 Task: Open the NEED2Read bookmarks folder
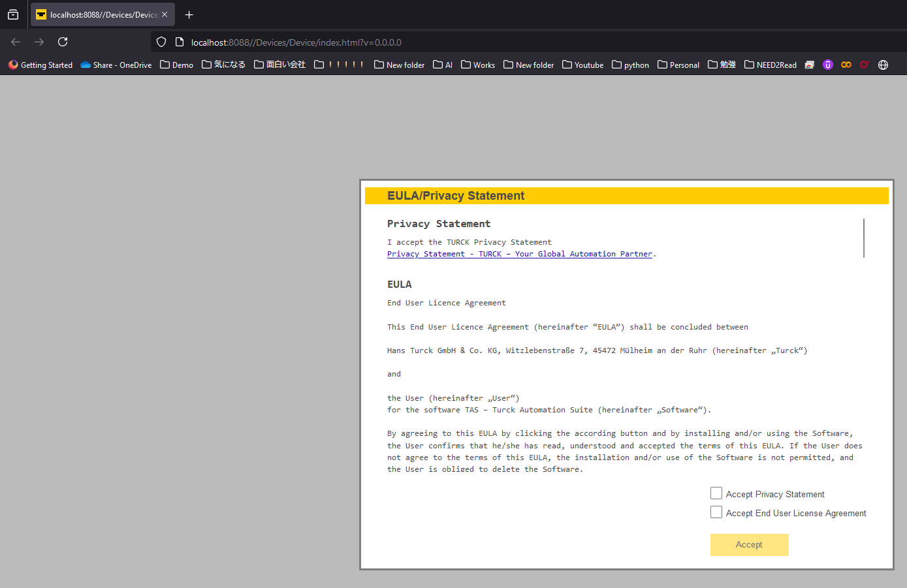click(x=771, y=65)
